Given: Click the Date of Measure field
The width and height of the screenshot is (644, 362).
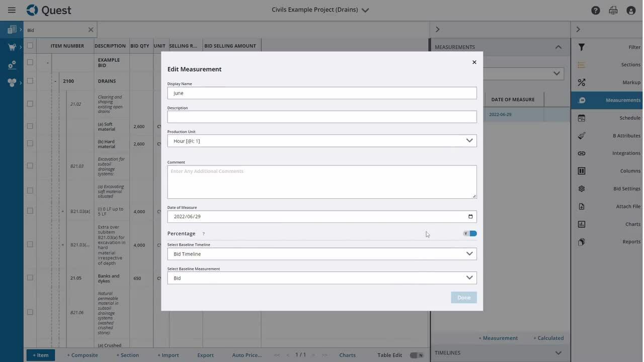Looking at the screenshot, I should point(322,217).
